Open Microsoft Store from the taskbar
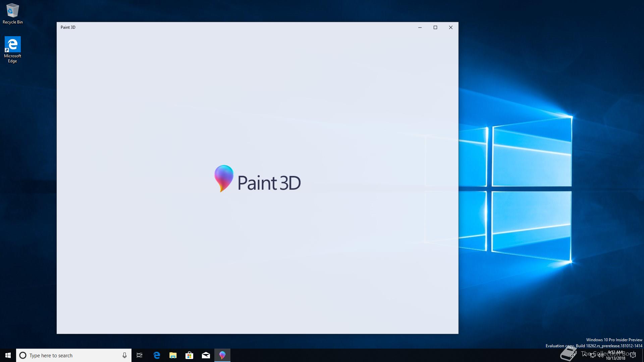This screenshot has height=362, width=644. (x=190, y=355)
